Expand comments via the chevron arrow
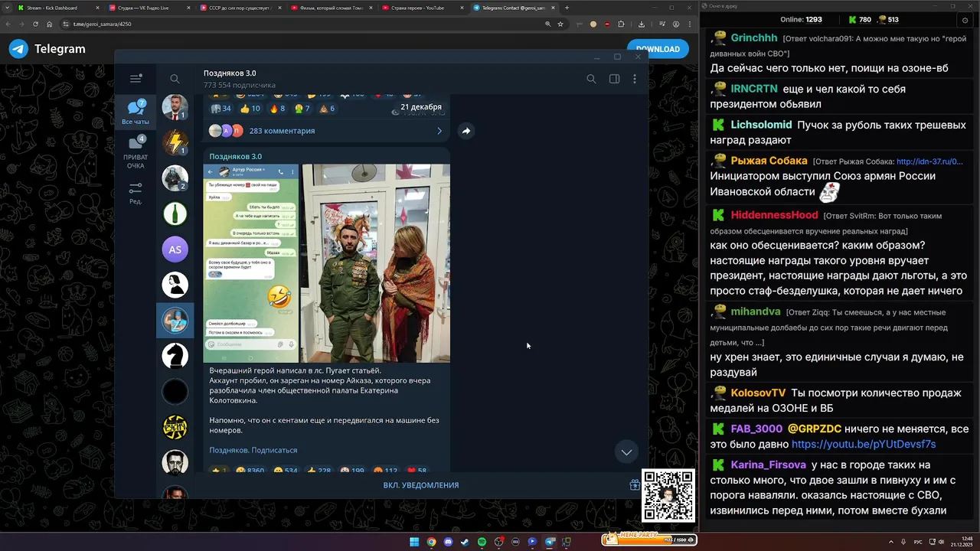980x551 pixels. 439,131
